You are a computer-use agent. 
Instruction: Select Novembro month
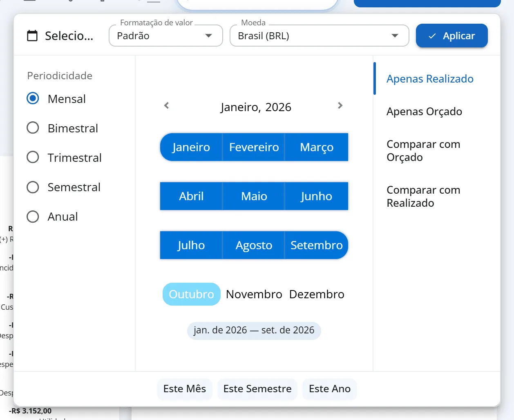254,294
